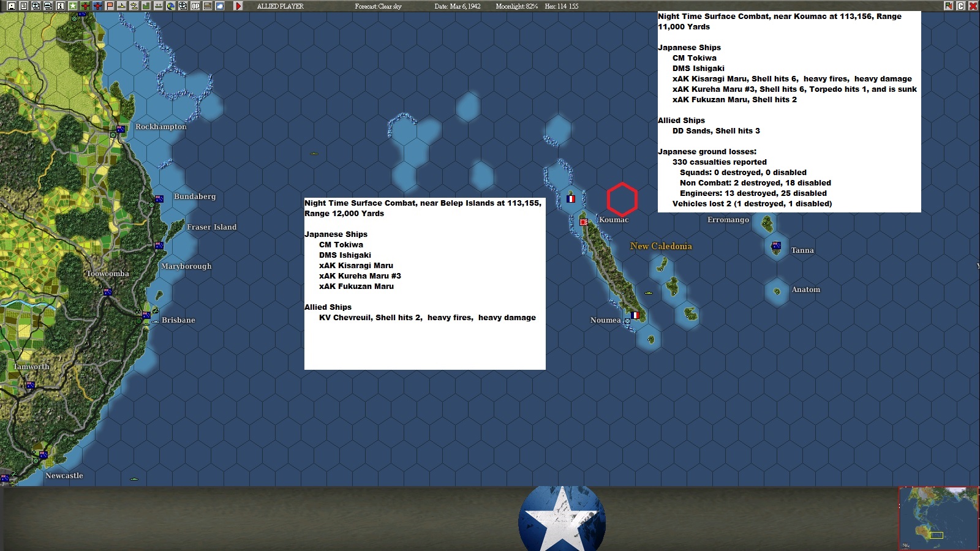Viewport: 980px width, 551px height.
Task: Click the 'Bundaberg' map label
Action: pyautogui.click(x=195, y=197)
